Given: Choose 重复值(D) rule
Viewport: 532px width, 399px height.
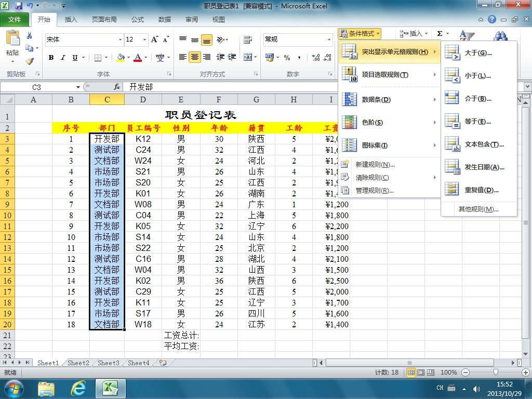Looking at the screenshot, I should pos(478,190).
